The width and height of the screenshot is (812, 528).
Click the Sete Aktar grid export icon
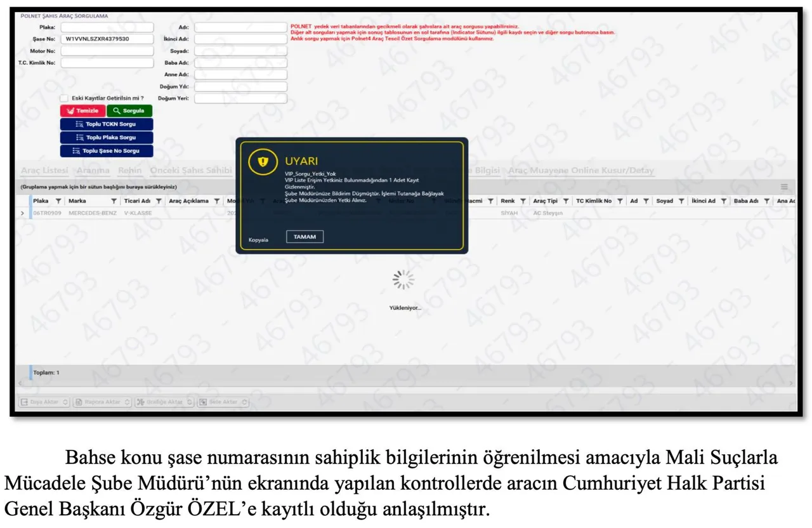204,402
